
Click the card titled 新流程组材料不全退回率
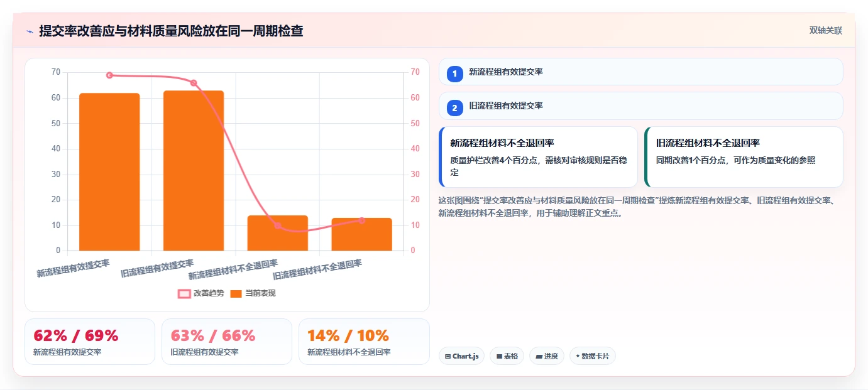[x=539, y=157]
